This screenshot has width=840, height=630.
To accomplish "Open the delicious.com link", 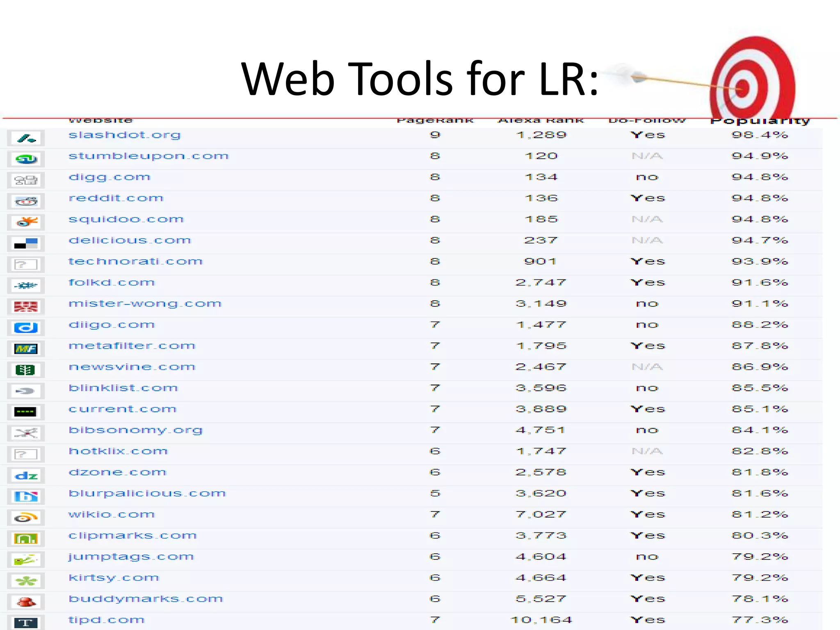I will tap(130, 240).
